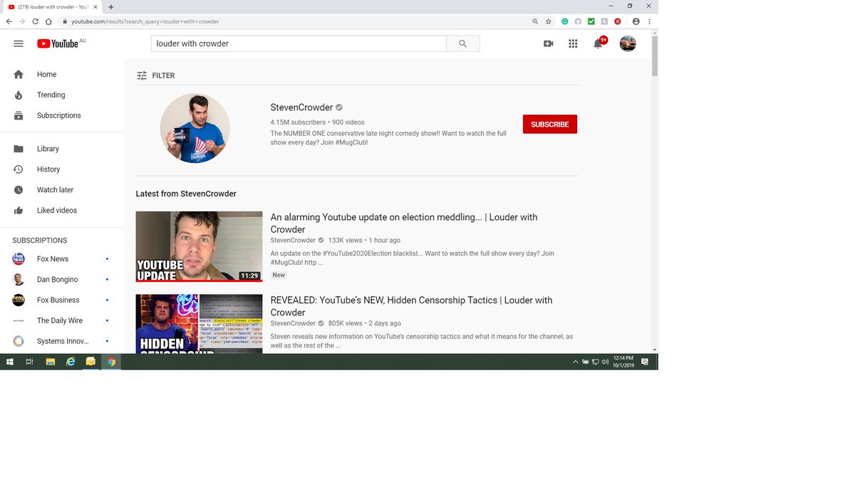855x504 pixels.
Task: Click the Subscriptions sidebar icon
Action: coord(19,115)
